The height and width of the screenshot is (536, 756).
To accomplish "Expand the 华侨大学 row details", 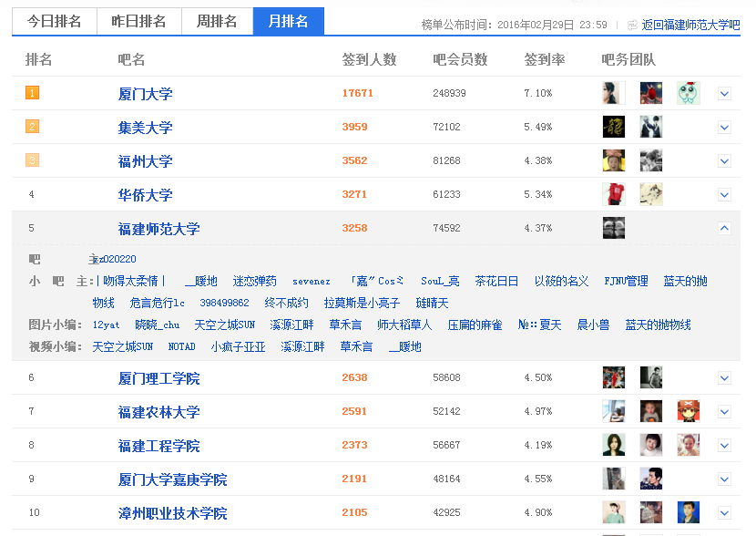I will [724, 195].
